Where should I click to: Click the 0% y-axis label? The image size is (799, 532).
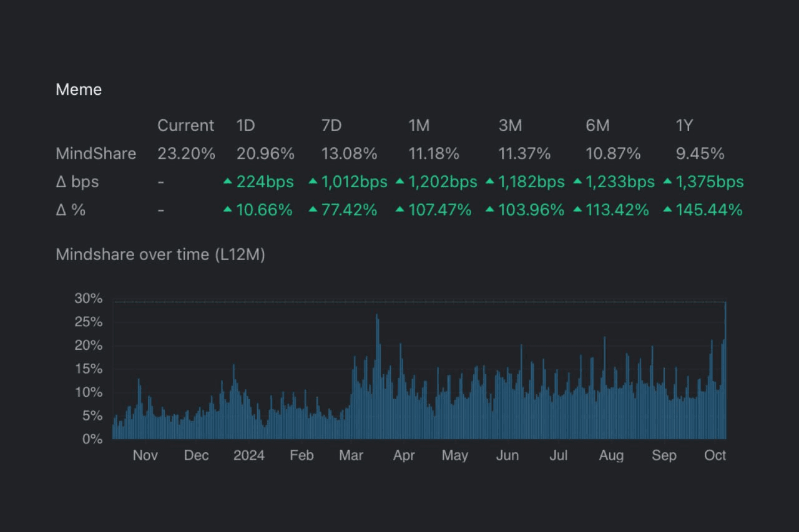[x=92, y=439]
